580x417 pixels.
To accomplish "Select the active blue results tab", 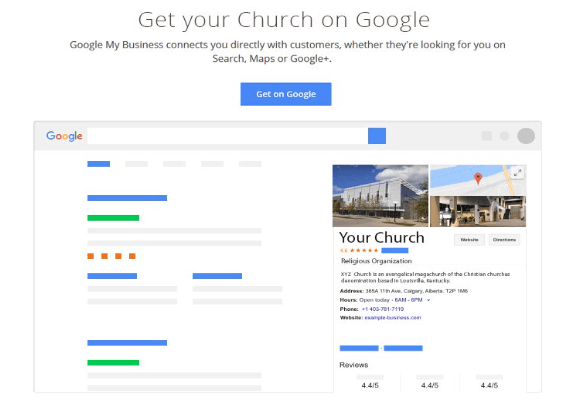I will (x=98, y=164).
